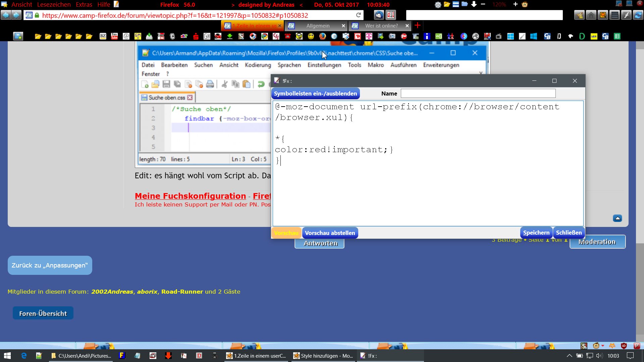Click the gear settings icon in menu bar
Viewport: 644px width, 362px height.
click(438, 5)
